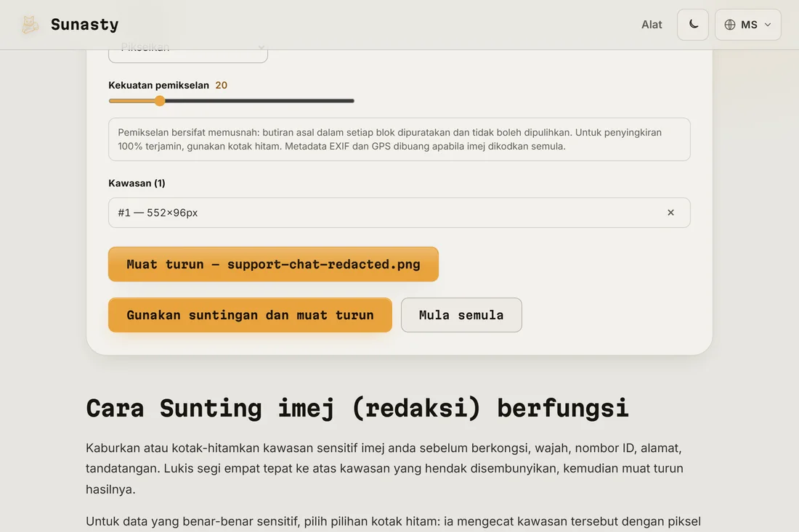This screenshot has height=532, width=799.
Task: Open the Alat menu item
Action: coord(652,25)
